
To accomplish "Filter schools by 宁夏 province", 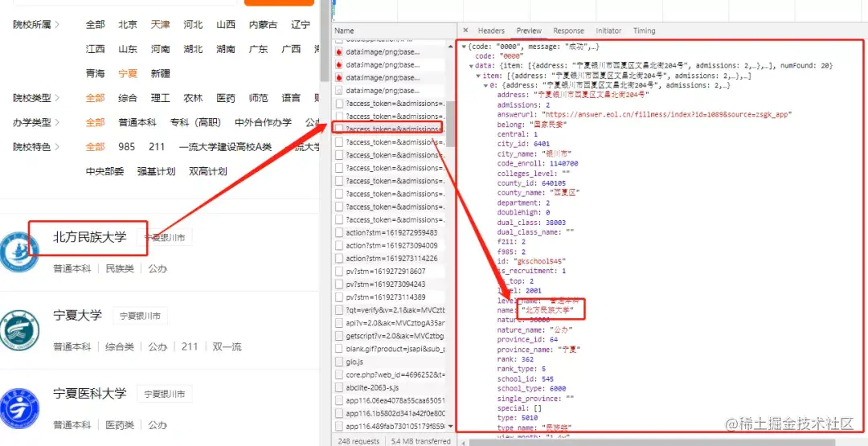I will coord(127,74).
